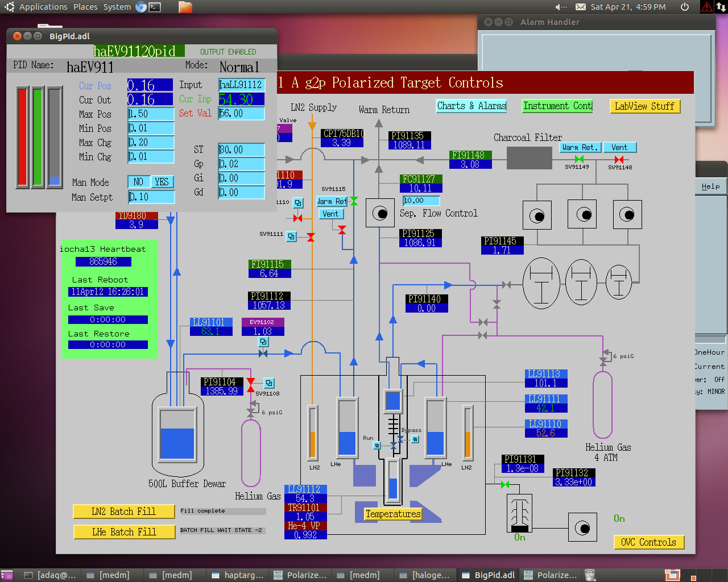Click the red alert indicator in top panel
The image size is (728, 582).
click(706, 7)
